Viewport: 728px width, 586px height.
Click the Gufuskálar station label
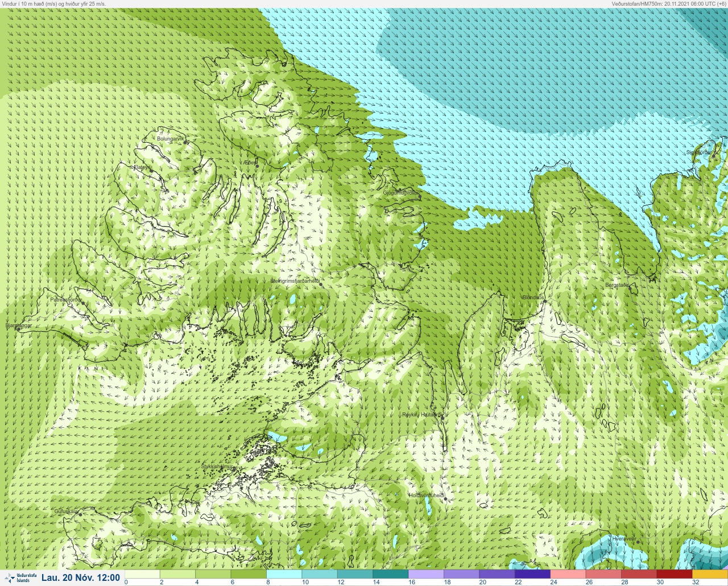[x=66, y=511]
